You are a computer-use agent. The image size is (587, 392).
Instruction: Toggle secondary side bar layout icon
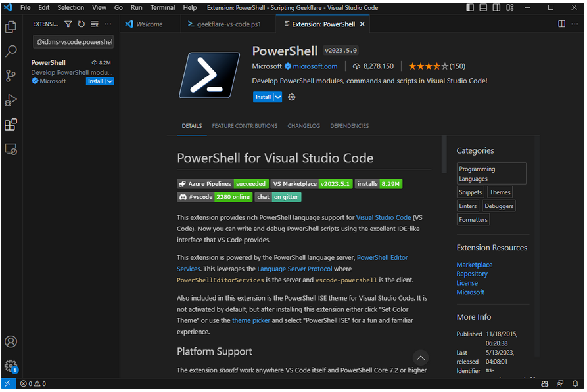pos(496,7)
